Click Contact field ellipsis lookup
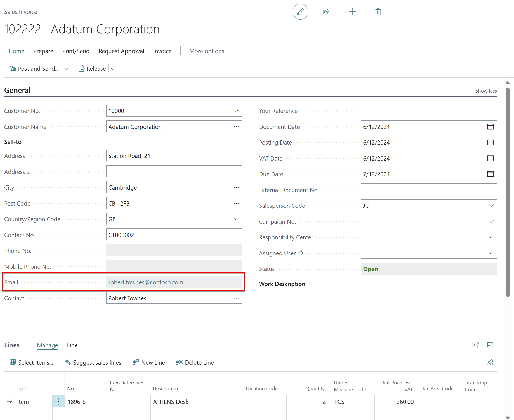 tap(236, 298)
